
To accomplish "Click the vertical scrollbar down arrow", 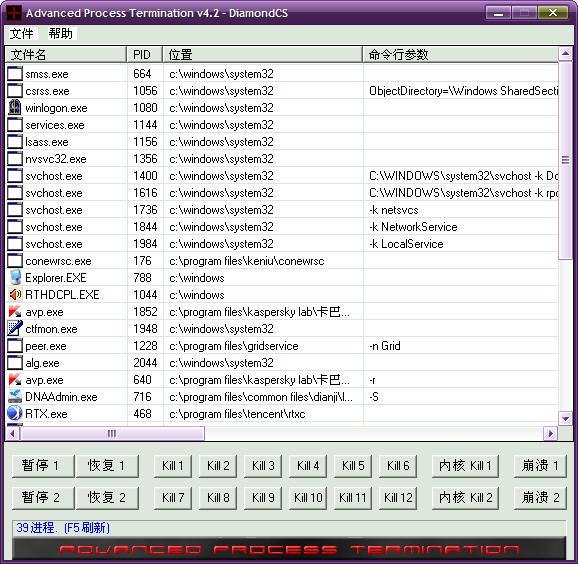I will 565,418.
